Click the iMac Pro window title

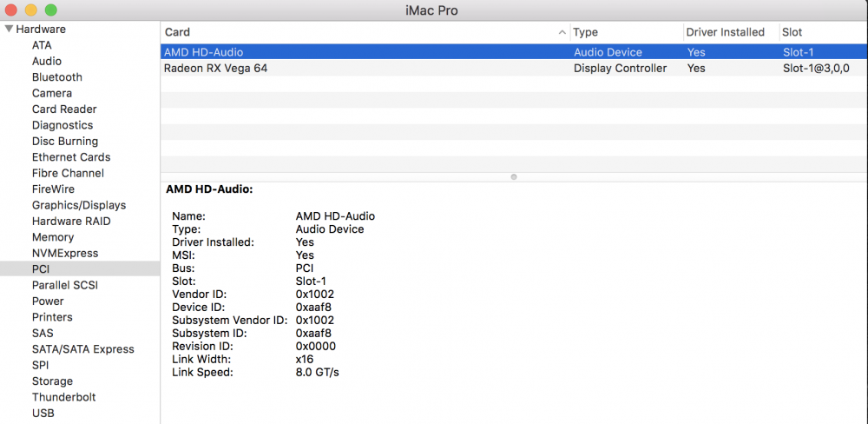(x=433, y=10)
